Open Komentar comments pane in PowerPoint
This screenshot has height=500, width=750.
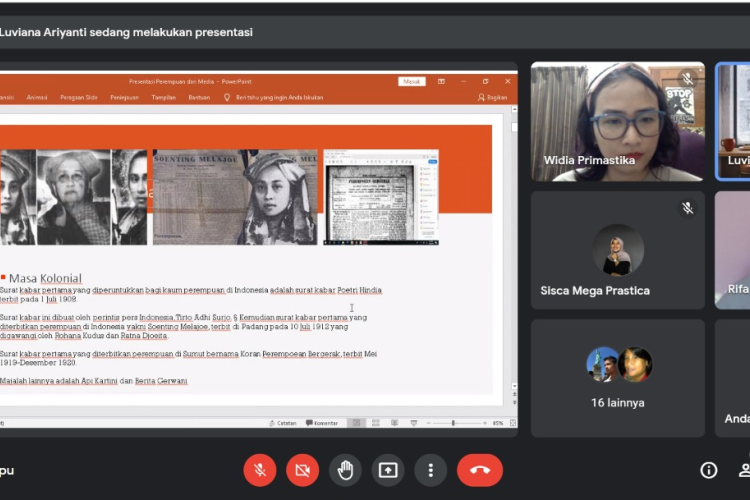click(322, 423)
